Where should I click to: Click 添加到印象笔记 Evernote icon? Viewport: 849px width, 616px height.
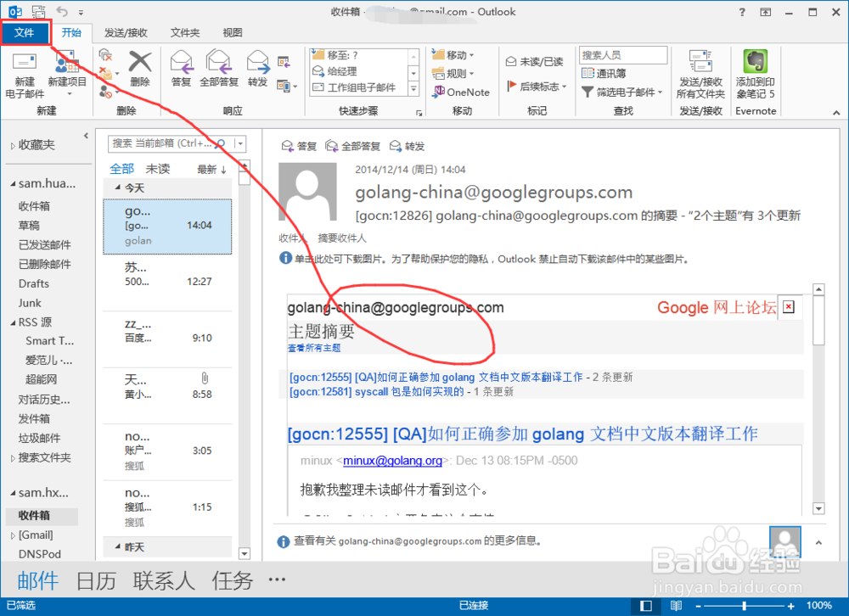tap(756, 76)
